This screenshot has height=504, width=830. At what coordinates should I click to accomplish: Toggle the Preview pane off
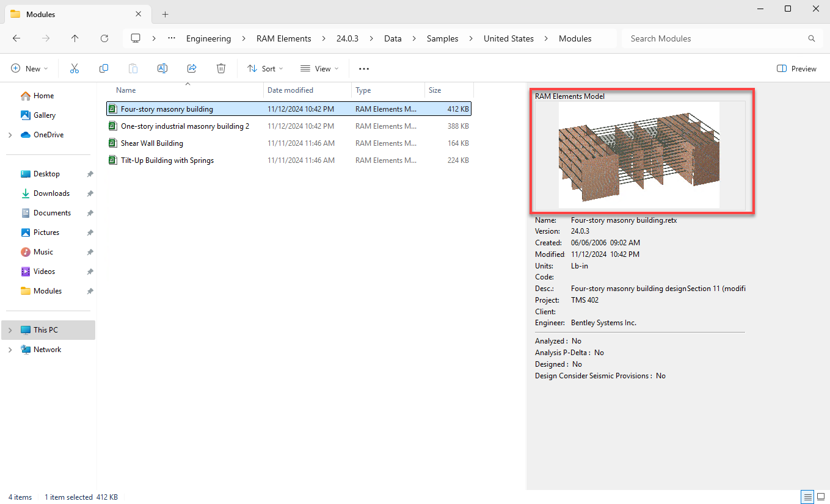pyautogui.click(x=796, y=68)
